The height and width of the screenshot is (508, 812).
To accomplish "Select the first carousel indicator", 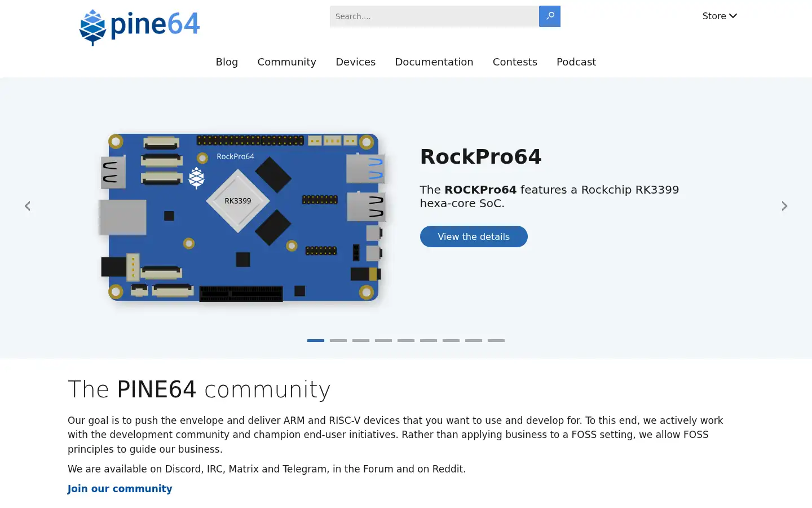I will click(316, 340).
